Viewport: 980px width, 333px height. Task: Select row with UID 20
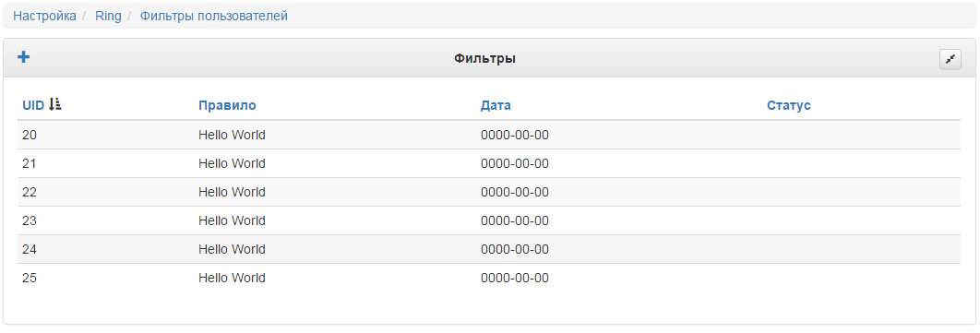click(x=489, y=135)
